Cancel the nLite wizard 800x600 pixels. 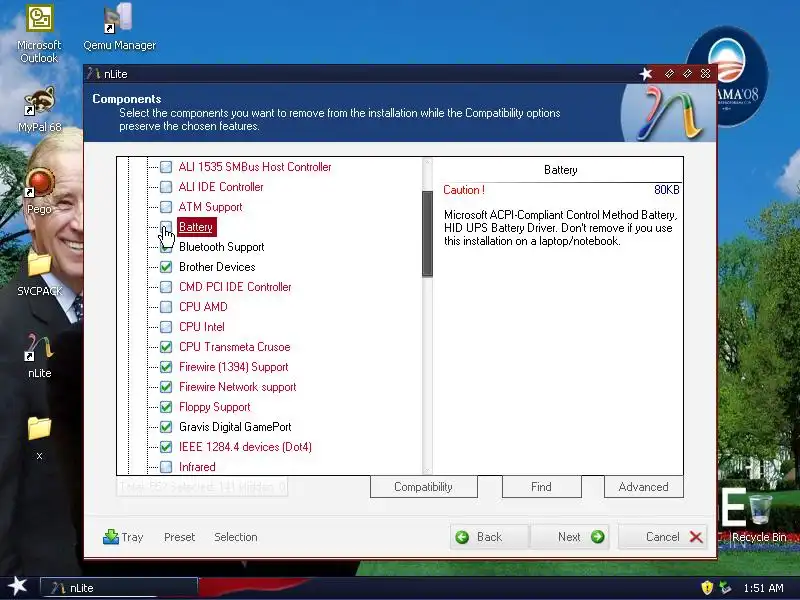point(662,537)
